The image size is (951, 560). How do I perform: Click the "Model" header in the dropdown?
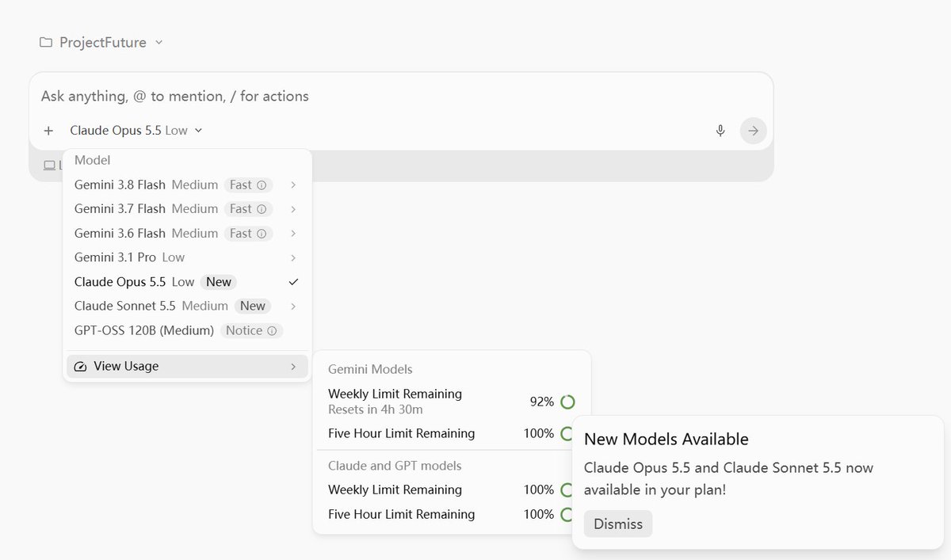coord(93,160)
